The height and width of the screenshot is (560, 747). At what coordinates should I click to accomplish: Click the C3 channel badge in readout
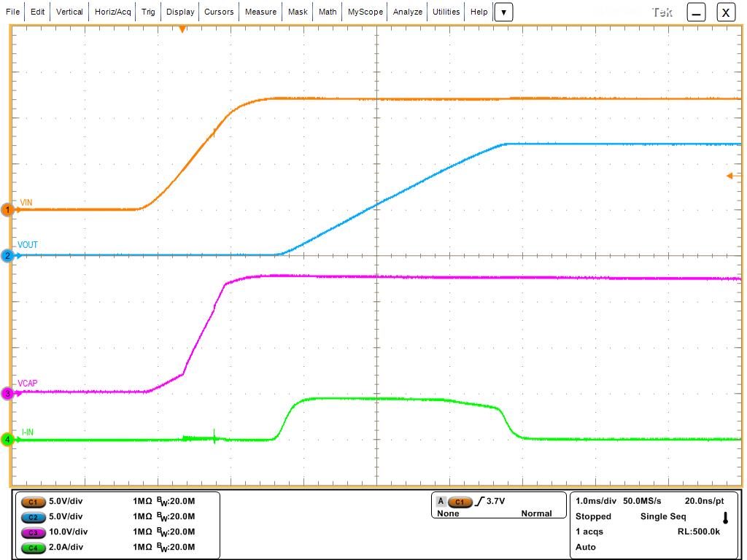pyautogui.click(x=33, y=532)
